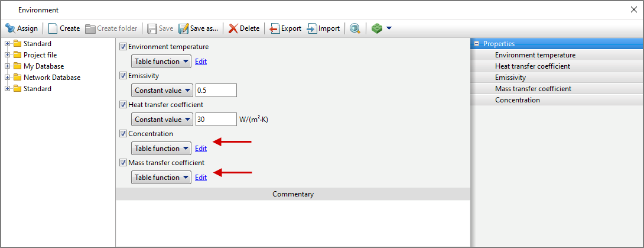
Task: Click the green block icon
Action: pos(377,28)
